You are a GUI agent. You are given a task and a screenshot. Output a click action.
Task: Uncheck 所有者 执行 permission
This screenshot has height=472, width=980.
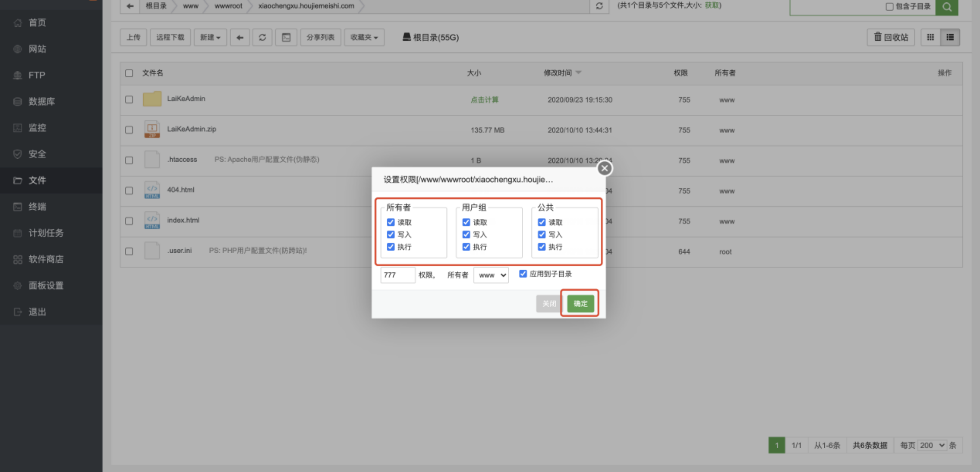click(390, 247)
